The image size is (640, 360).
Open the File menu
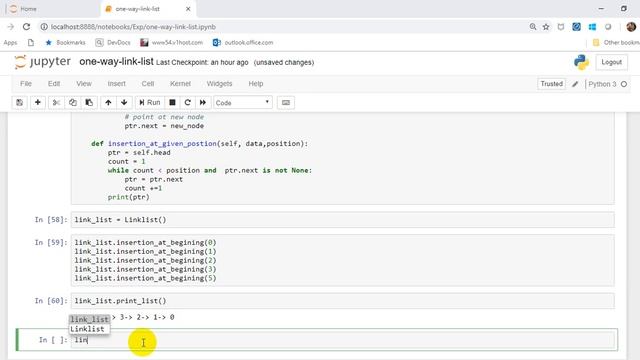click(x=26, y=84)
